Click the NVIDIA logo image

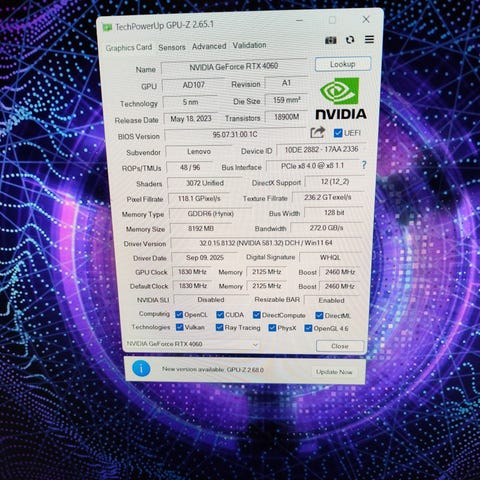pos(341,99)
